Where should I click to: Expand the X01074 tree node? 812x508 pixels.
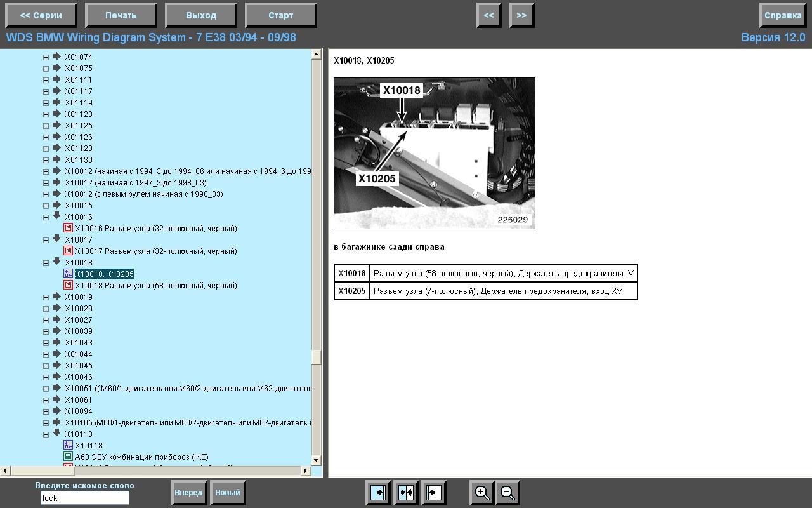pyautogui.click(x=46, y=57)
